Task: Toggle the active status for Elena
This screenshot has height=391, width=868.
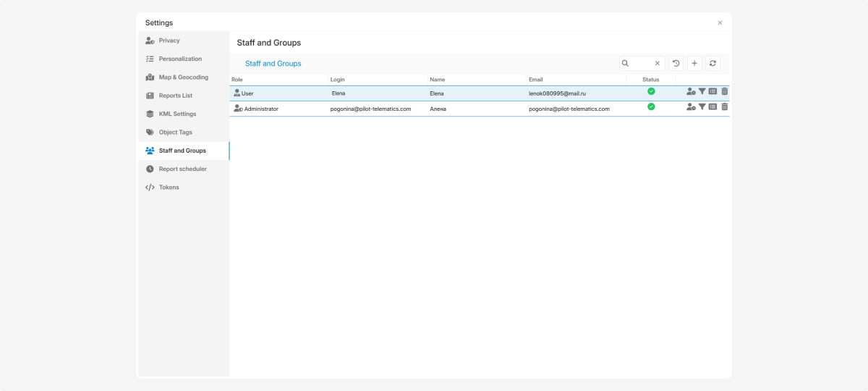Action: pyautogui.click(x=651, y=91)
